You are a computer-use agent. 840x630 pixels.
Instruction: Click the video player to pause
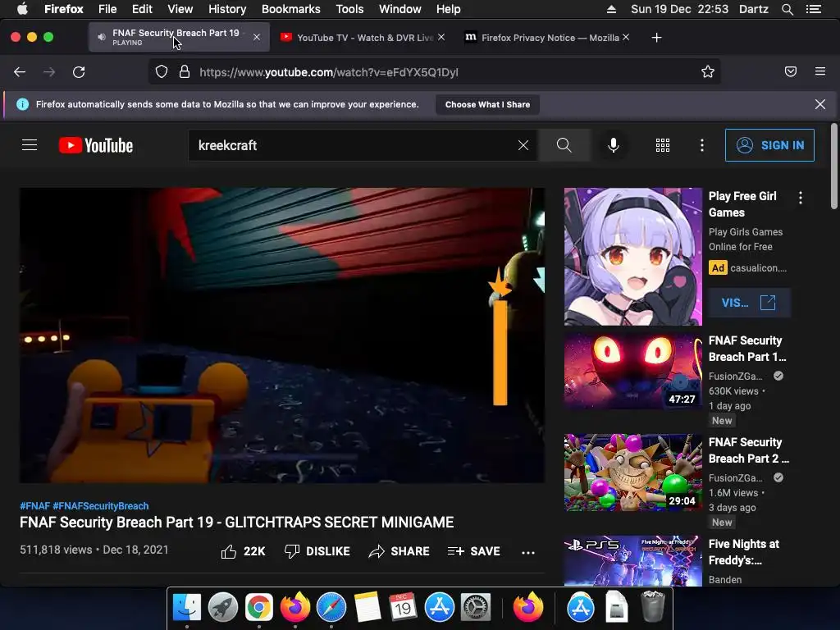pos(282,335)
